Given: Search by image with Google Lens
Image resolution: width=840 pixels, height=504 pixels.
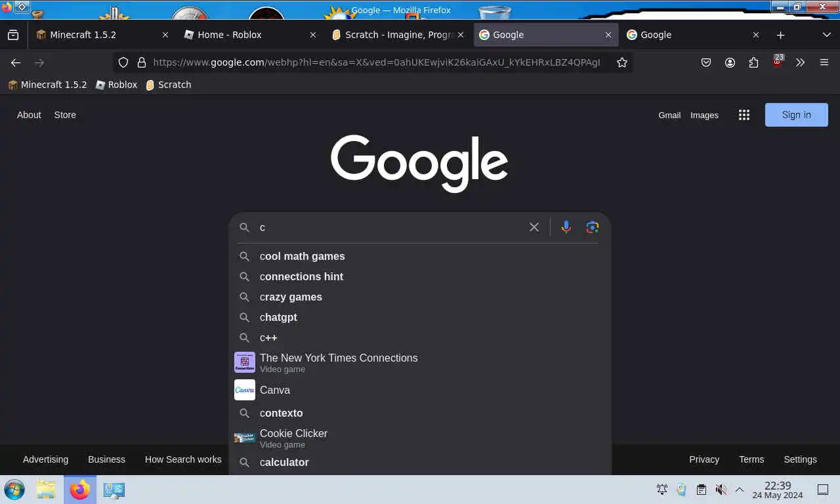Looking at the screenshot, I should click(593, 227).
